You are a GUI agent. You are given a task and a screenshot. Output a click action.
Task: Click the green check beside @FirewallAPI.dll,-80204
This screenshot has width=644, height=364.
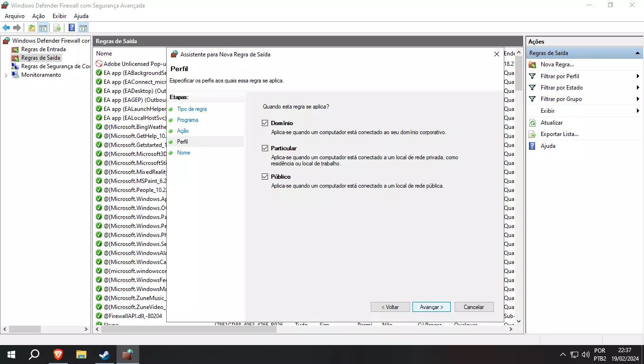tap(99, 316)
